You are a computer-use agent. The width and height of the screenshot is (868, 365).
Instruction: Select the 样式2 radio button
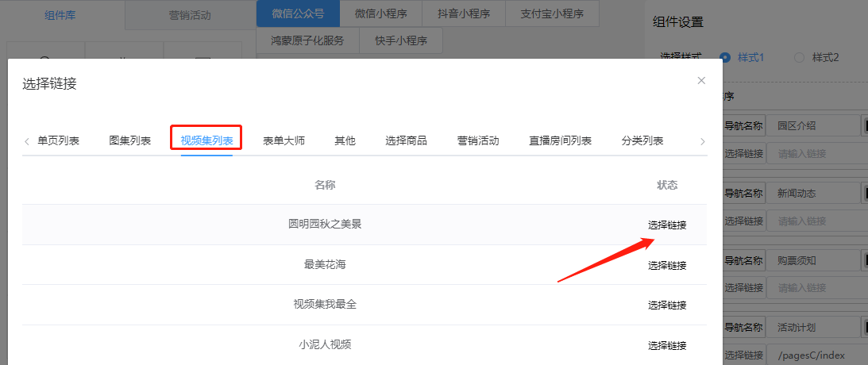click(x=799, y=57)
